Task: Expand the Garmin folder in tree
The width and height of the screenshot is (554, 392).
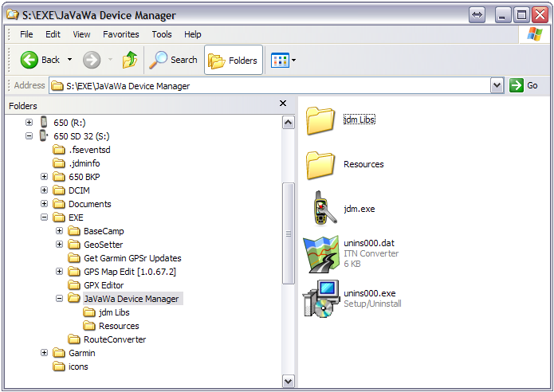Action: [45, 353]
